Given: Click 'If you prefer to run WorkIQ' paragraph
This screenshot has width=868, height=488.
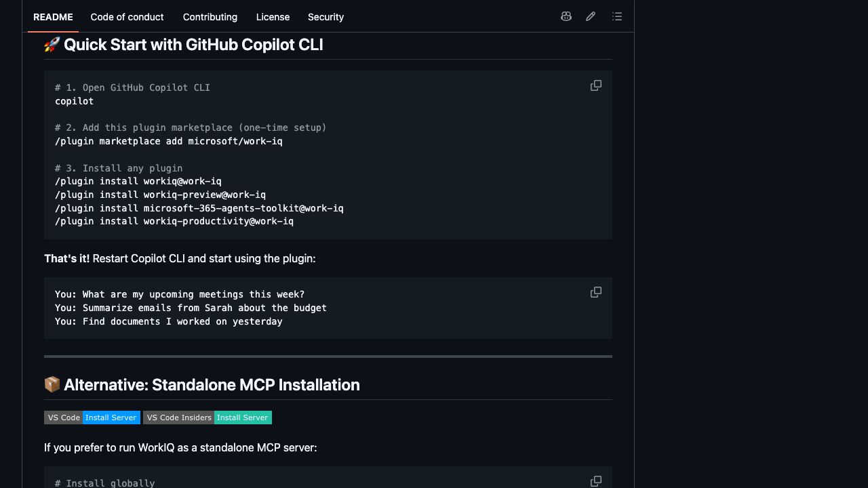Looking at the screenshot, I should point(180,447).
